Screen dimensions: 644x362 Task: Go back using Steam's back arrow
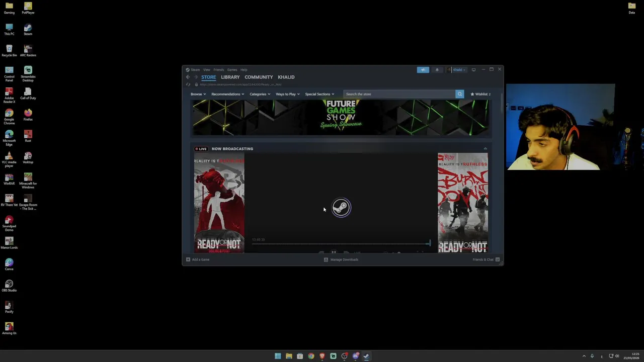(x=188, y=77)
